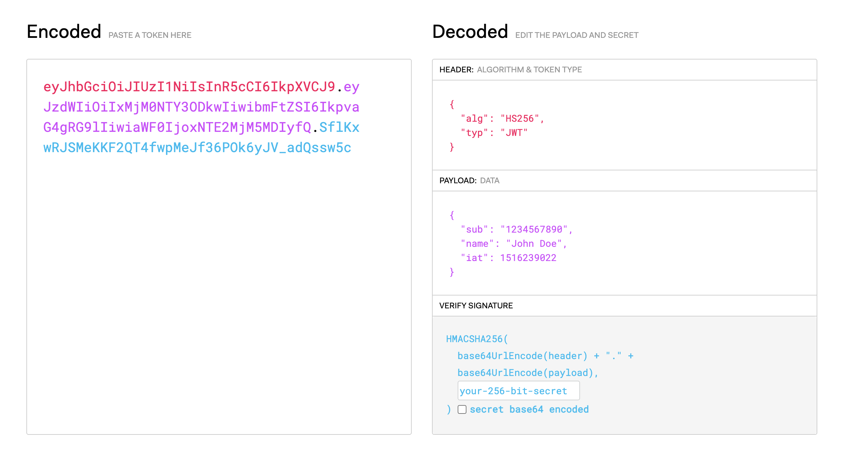Click the VERIFY SIGNATURE section title
Screen dimensions: 868x449
click(x=476, y=306)
